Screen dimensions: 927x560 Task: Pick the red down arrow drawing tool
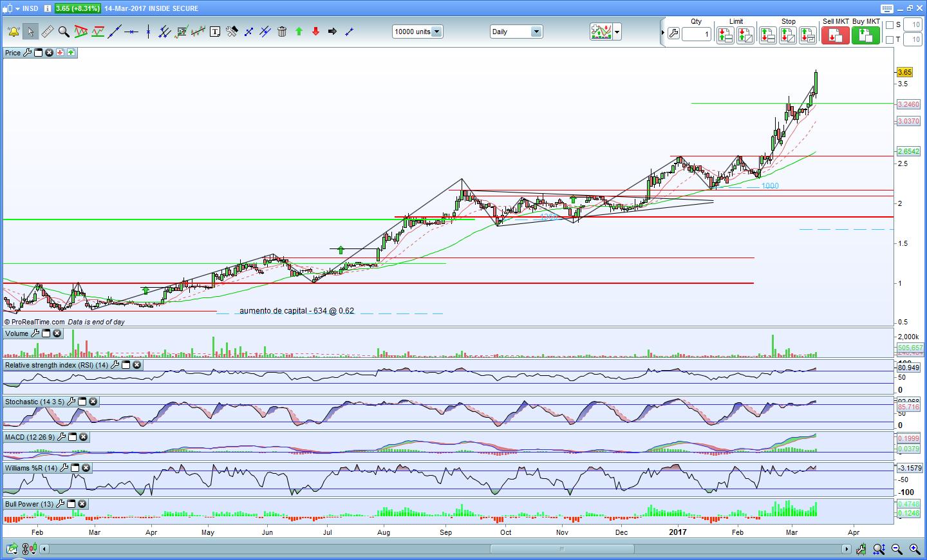pyautogui.click(x=315, y=32)
